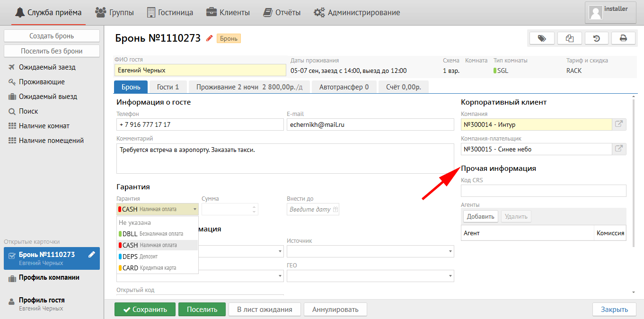Click Добавить to add an agent
The image size is (644, 319).
point(480,216)
